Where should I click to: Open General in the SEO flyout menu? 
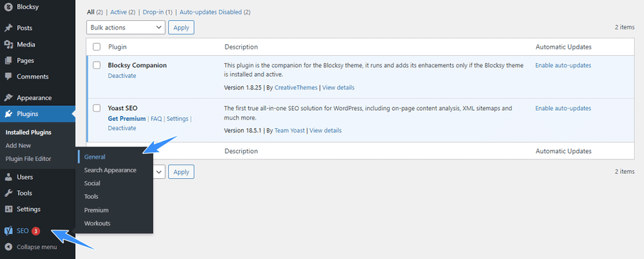click(95, 157)
